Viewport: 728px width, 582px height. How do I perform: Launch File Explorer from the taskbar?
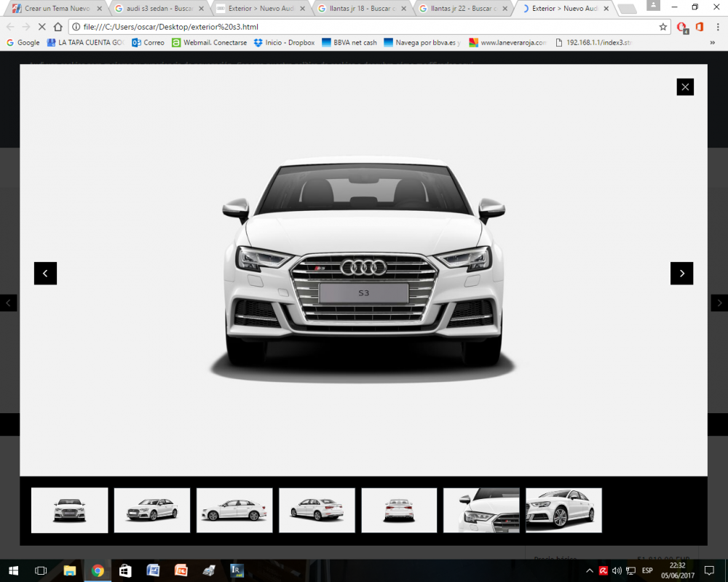(70, 570)
